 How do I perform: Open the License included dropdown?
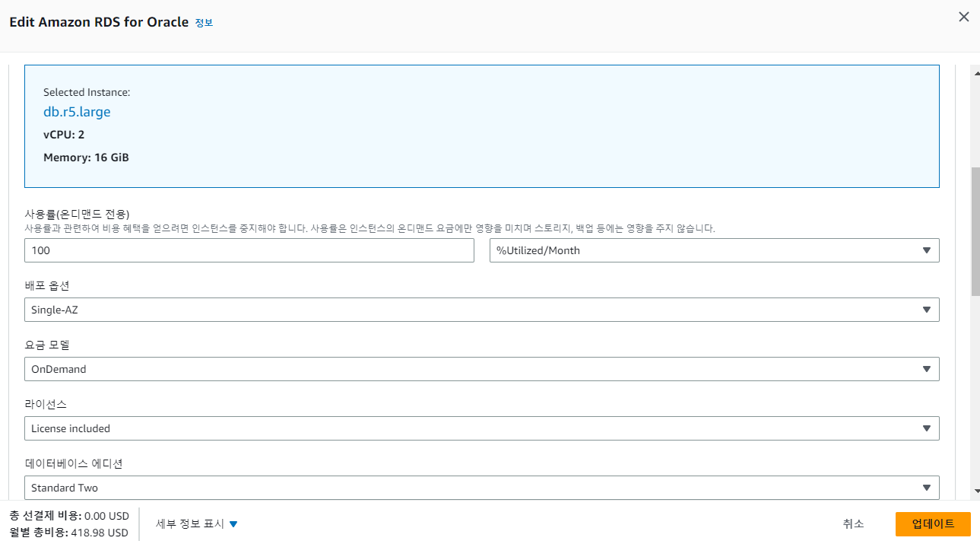pos(482,428)
